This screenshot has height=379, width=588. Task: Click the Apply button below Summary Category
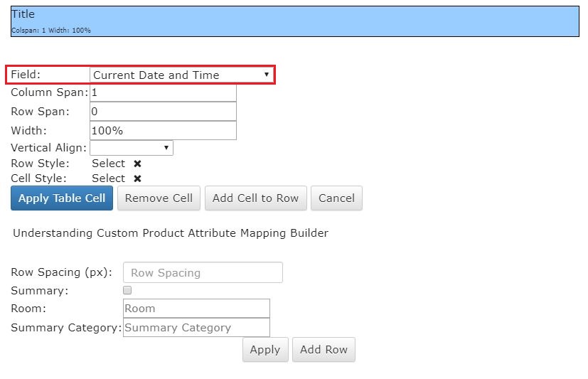click(265, 349)
